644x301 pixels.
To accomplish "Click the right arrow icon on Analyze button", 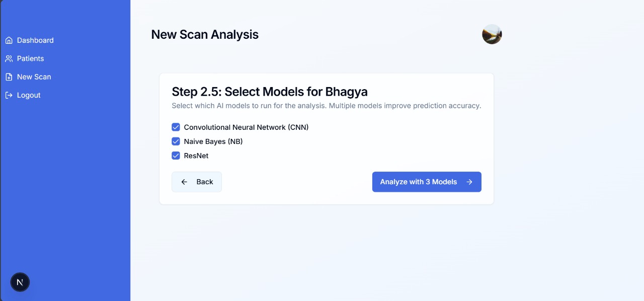I will pos(469,182).
